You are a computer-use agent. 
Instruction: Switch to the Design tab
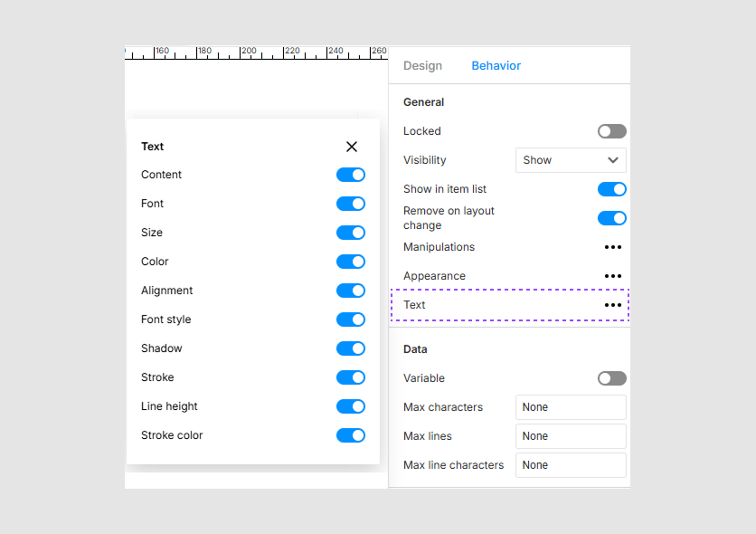424,65
